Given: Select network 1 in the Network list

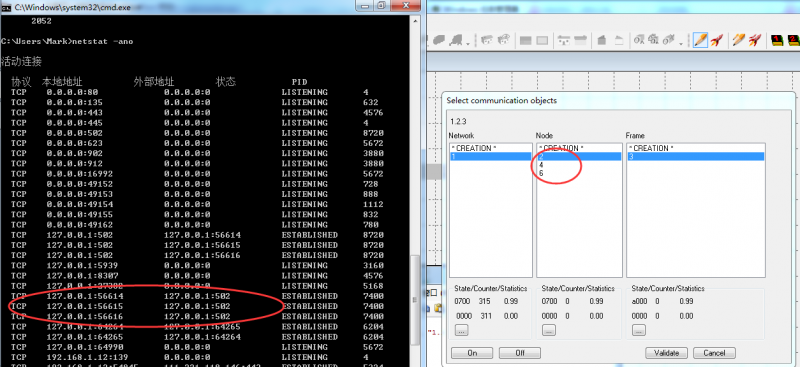Looking at the screenshot, I should (490, 157).
